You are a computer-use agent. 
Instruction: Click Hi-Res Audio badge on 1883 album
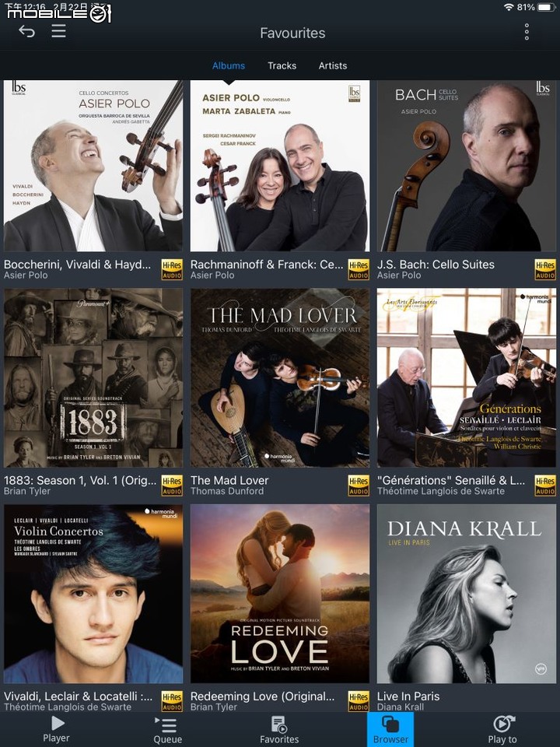(x=172, y=486)
